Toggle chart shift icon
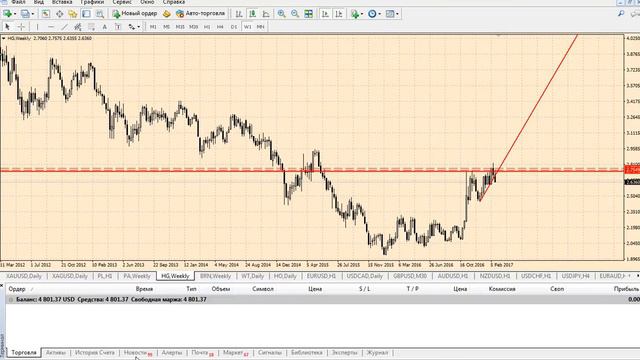 coord(338,14)
